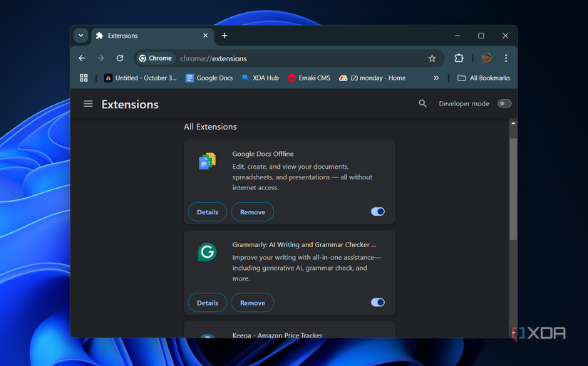The image size is (588, 366).
Task: Open a new tab with plus button
Action: (x=225, y=36)
